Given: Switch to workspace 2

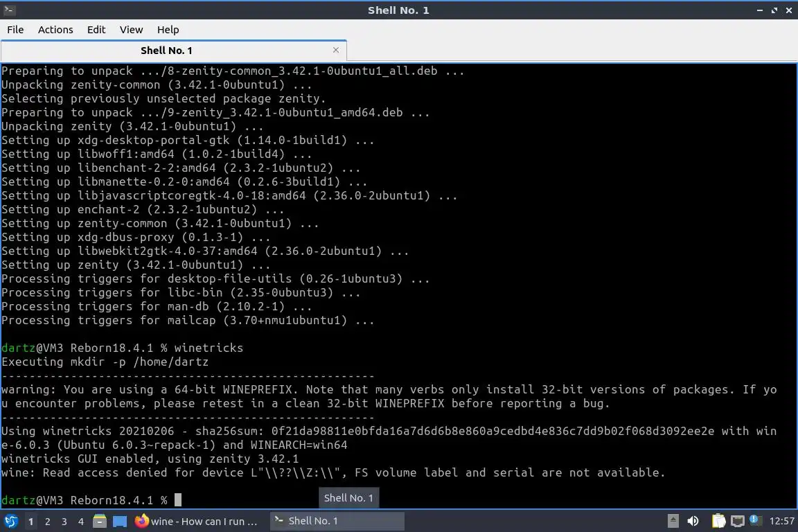Looking at the screenshot, I should click(47, 522).
